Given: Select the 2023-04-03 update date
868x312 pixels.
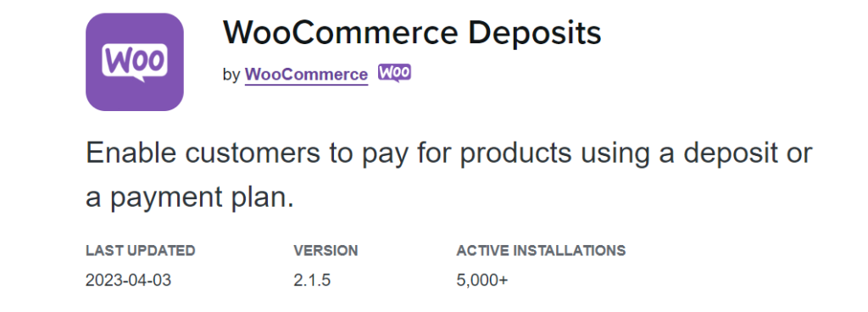Looking at the screenshot, I should pos(129,280).
